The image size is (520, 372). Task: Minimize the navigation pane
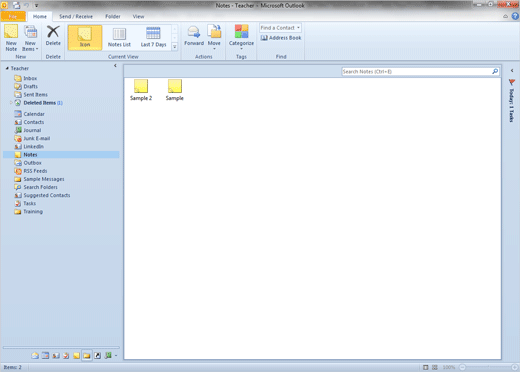[x=115, y=66]
